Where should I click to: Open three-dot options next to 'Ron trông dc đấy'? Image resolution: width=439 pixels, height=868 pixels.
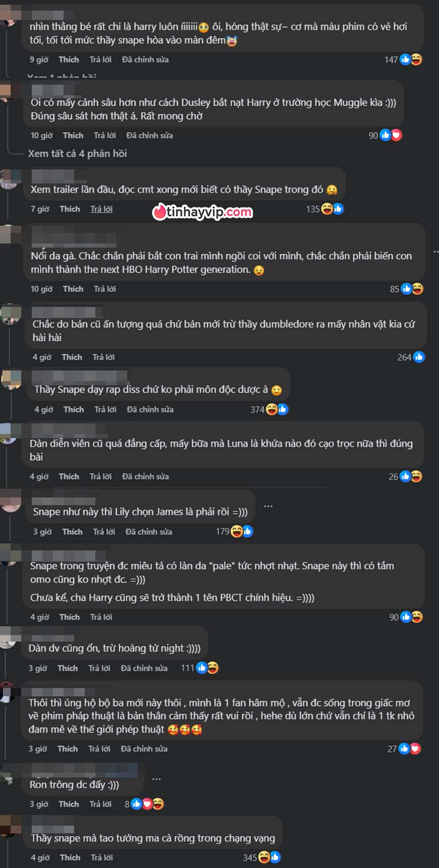click(156, 779)
